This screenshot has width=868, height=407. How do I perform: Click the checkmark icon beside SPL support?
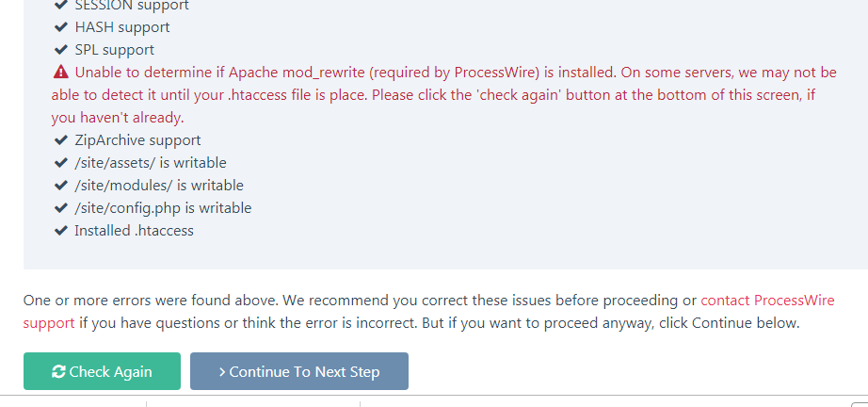61,50
